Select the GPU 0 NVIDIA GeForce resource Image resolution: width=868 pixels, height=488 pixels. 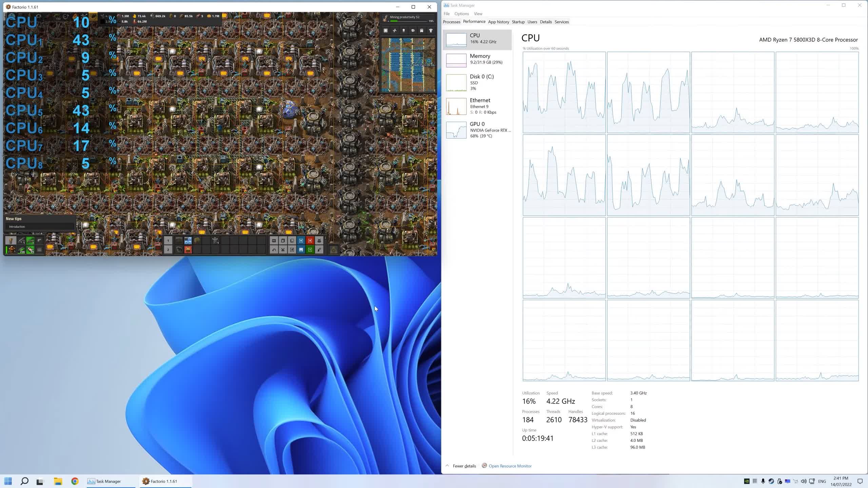pos(477,130)
